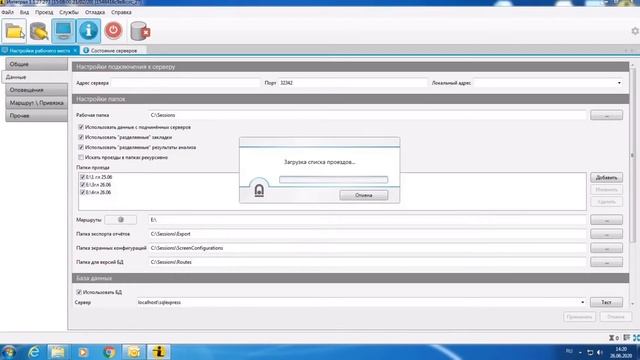Cancel loading with the Отмена dialog button

point(364,195)
